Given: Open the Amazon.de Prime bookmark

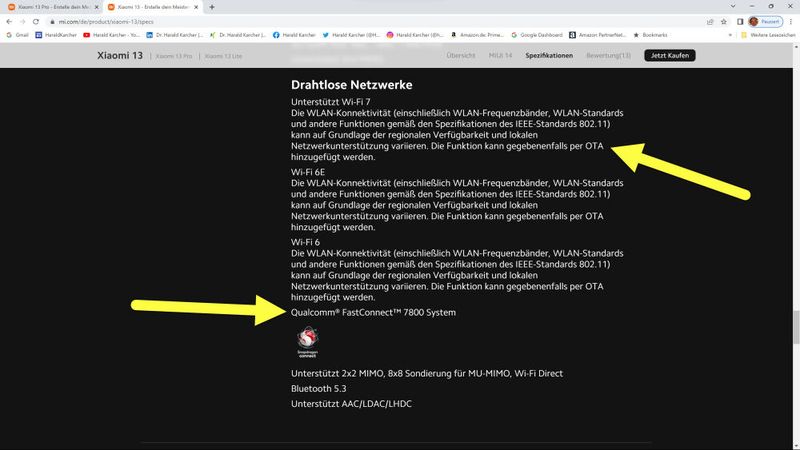Looking at the screenshot, I should 477,35.
